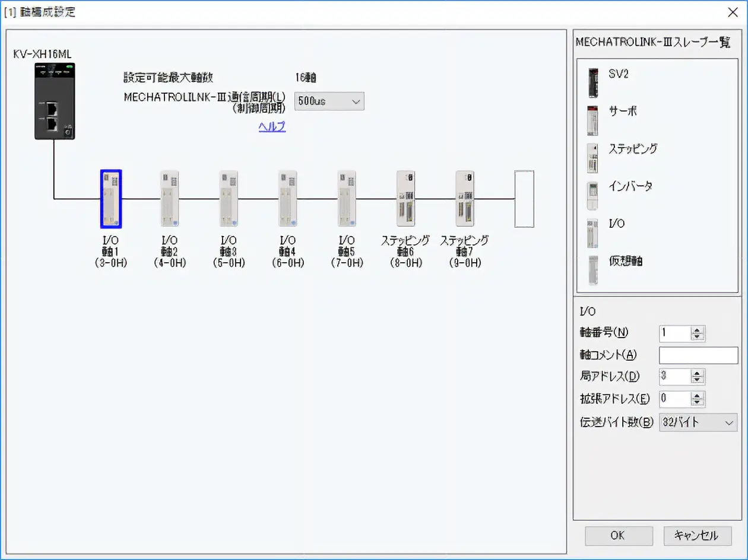
Task: Select the stepping axis 6 device icon
Action: (405, 199)
